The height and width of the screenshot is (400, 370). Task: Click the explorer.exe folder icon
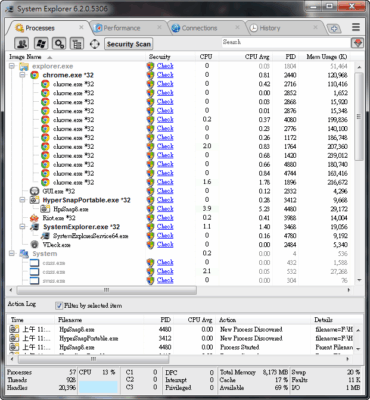24,66
